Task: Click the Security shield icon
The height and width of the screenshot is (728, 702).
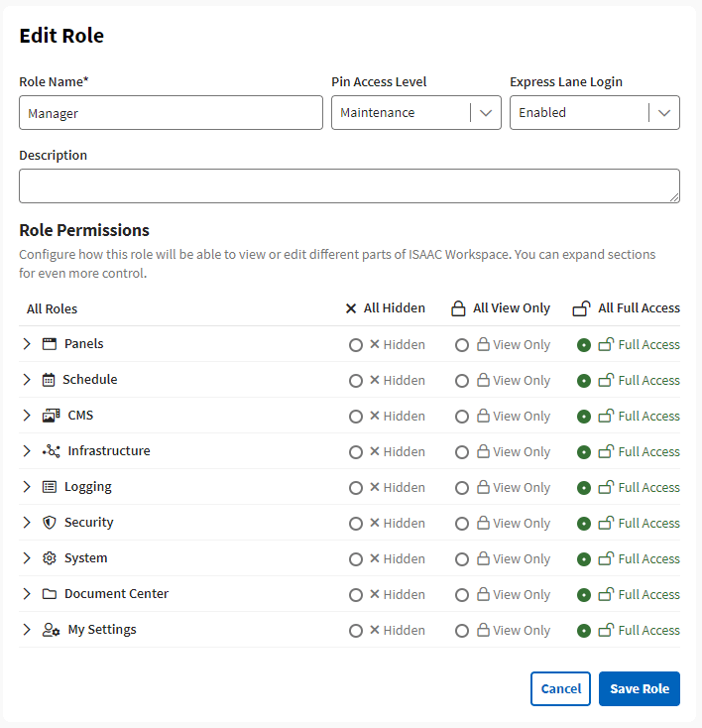Action: (x=50, y=523)
